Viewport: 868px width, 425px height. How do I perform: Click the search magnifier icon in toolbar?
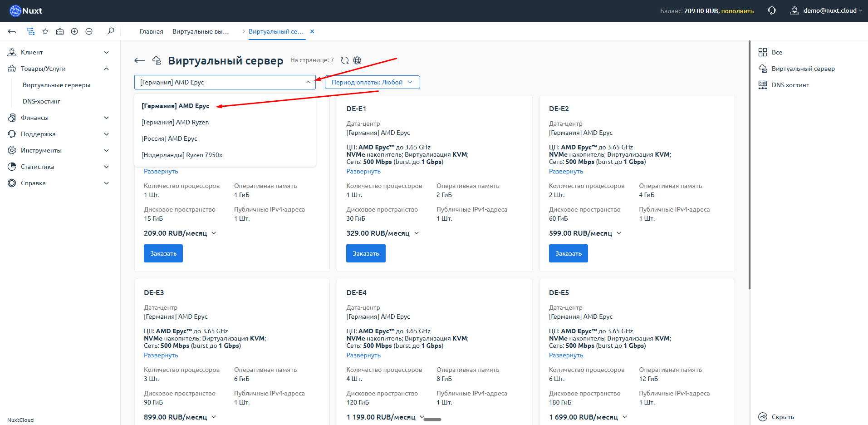pos(111,31)
